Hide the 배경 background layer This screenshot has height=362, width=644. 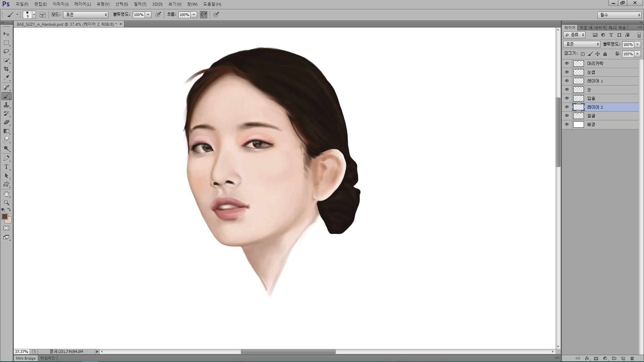(x=567, y=124)
